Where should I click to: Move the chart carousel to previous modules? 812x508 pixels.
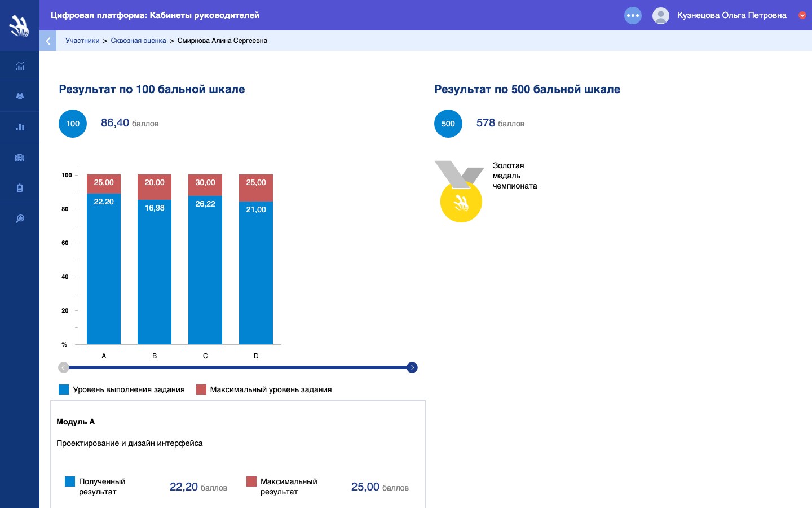coord(64,367)
